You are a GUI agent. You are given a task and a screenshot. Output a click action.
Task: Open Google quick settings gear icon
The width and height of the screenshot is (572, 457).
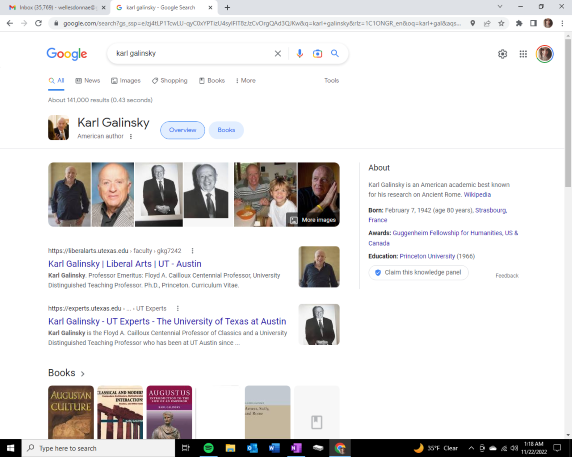pos(502,54)
